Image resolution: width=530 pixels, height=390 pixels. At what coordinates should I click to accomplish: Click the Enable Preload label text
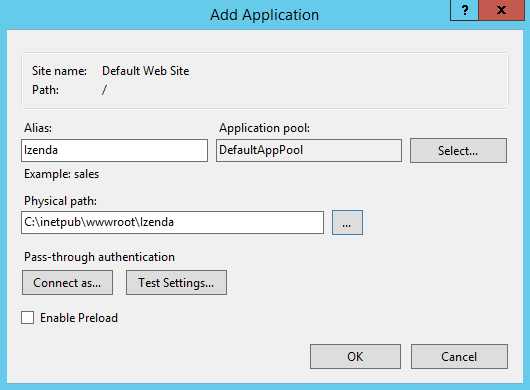pyautogui.click(x=79, y=318)
